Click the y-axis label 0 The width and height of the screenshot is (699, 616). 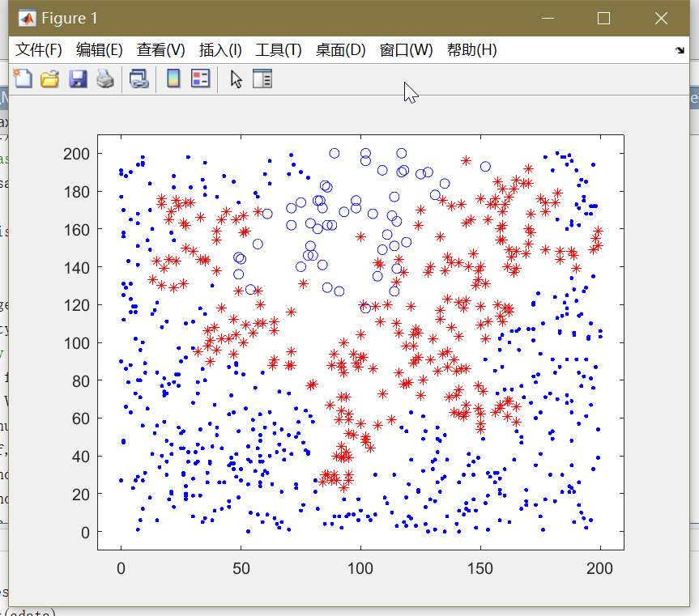[85, 533]
